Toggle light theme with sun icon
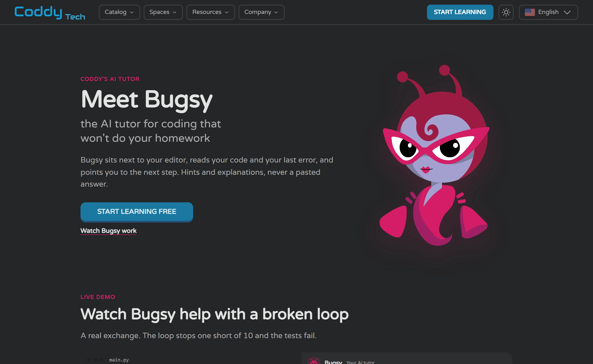593x364 pixels. coord(506,12)
